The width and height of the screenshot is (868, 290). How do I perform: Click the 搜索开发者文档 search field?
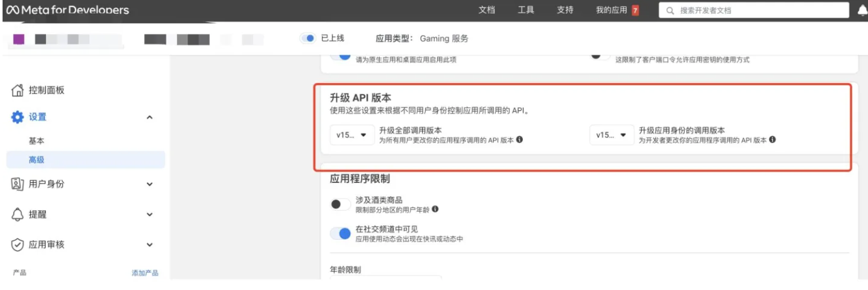tap(753, 10)
